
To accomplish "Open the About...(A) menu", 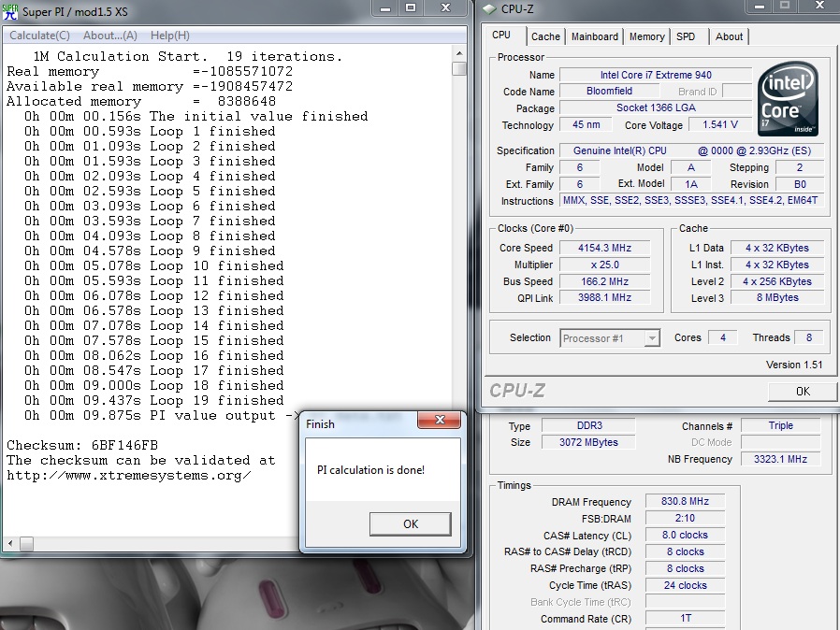I will (109, 36).
